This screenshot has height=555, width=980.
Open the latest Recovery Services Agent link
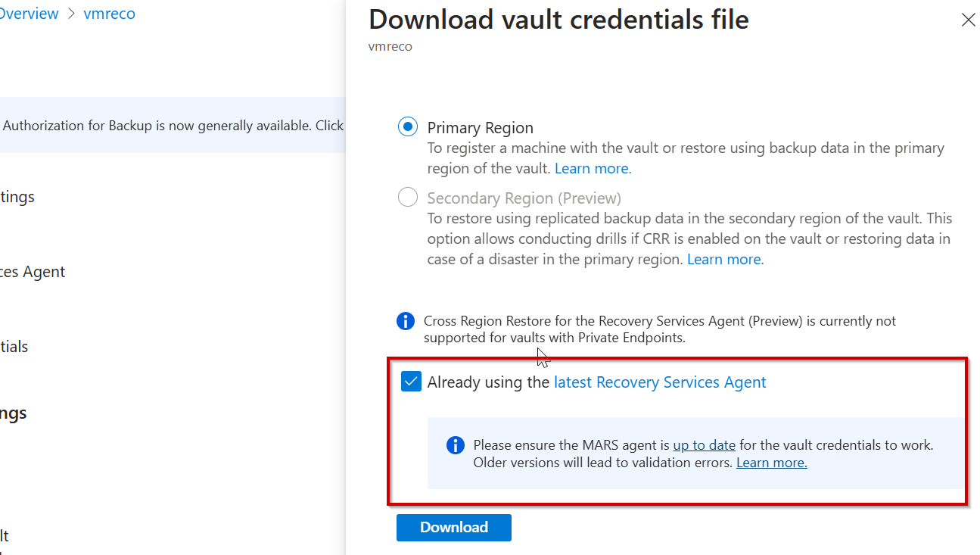(x=660, y=382)
